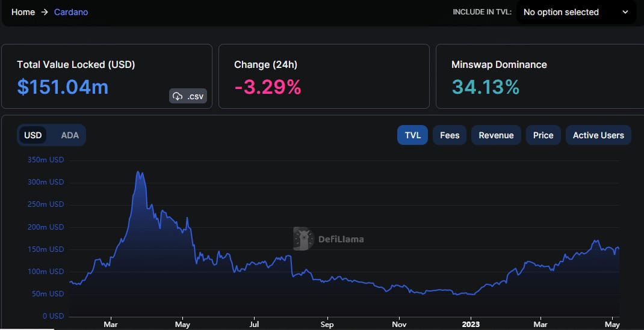Click the March 2022 peak on the chart
The height and width of the screenshot is (330, 644).
pos(138,172)
